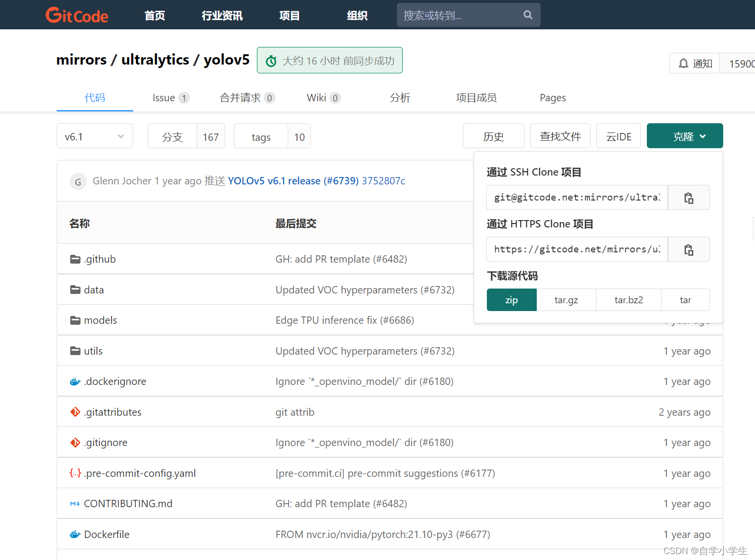Screen dimensions: 755x560
Task: Open 行业资讯 in the top navigation
Action: pyautogui.click(x=222, y=16)
